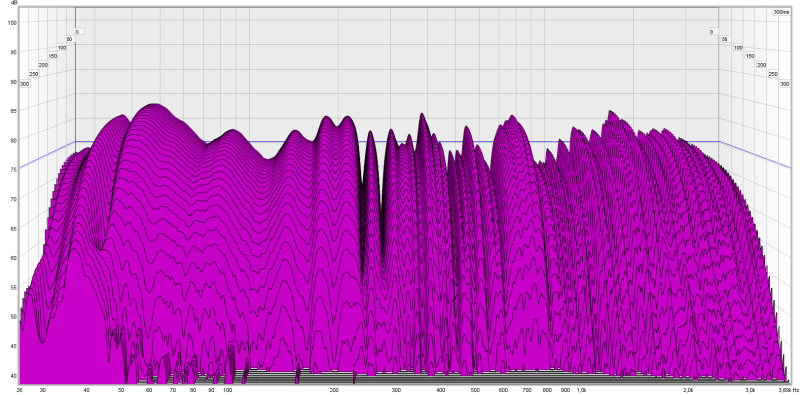Select the 250 ms label on left time axis
800x395 pixels.
tap(34, 74)
